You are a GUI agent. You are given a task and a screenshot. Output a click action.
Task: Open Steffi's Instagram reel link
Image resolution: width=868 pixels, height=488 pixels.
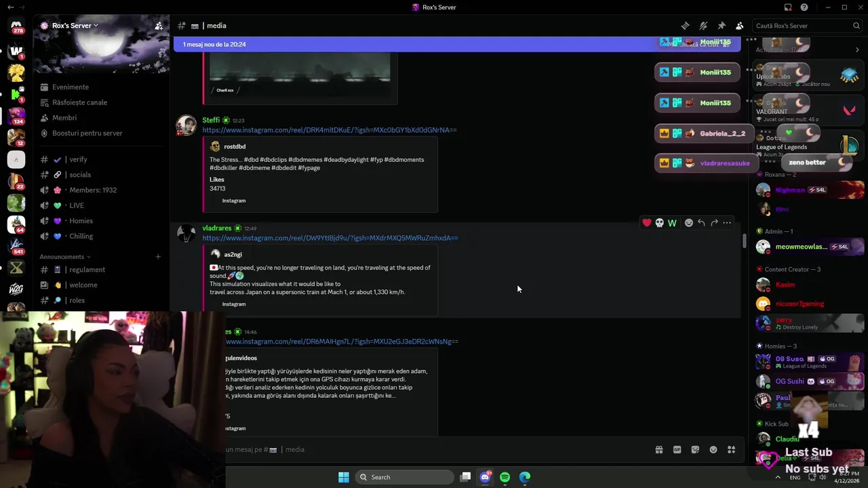click(330, 130)
